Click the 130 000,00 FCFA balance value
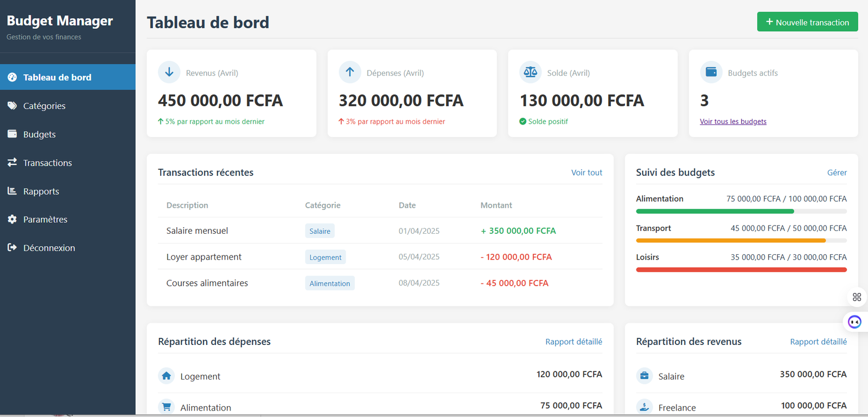This screenshot has height=417, width=868. click(582, 100)
